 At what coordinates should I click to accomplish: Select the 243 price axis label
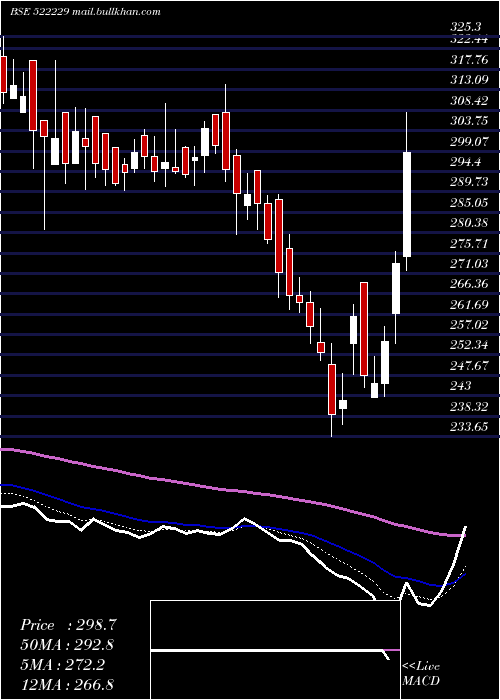click(x=461, y=385)
